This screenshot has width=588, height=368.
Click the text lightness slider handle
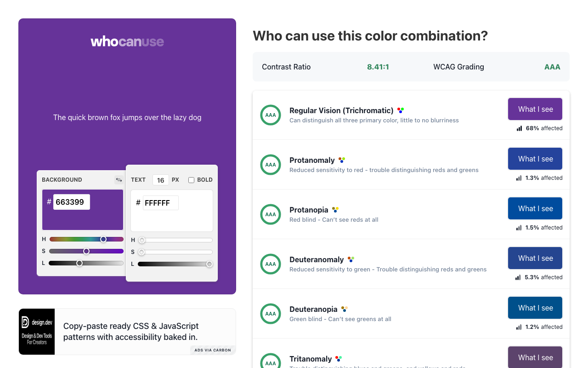coord(209,264)
